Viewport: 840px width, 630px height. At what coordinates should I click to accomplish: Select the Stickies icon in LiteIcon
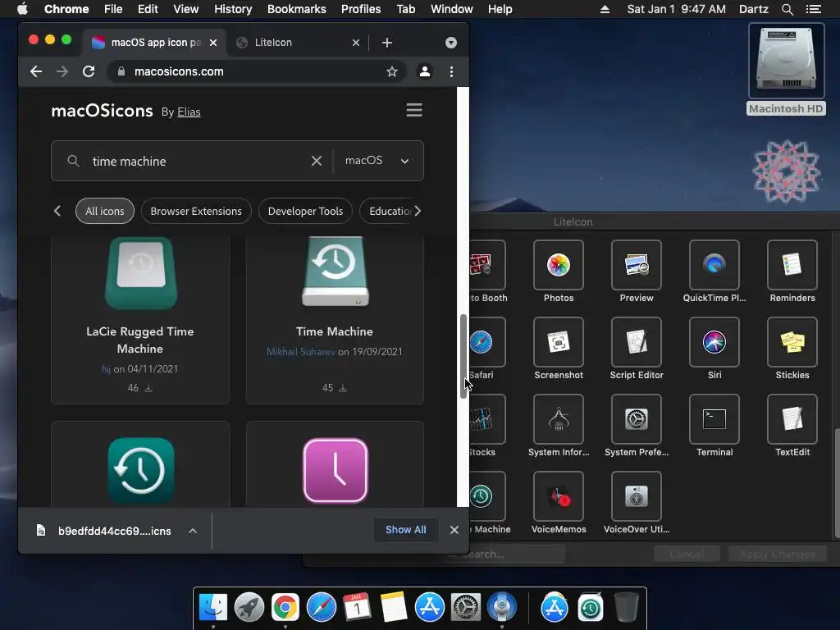click(x=792, y=342)
